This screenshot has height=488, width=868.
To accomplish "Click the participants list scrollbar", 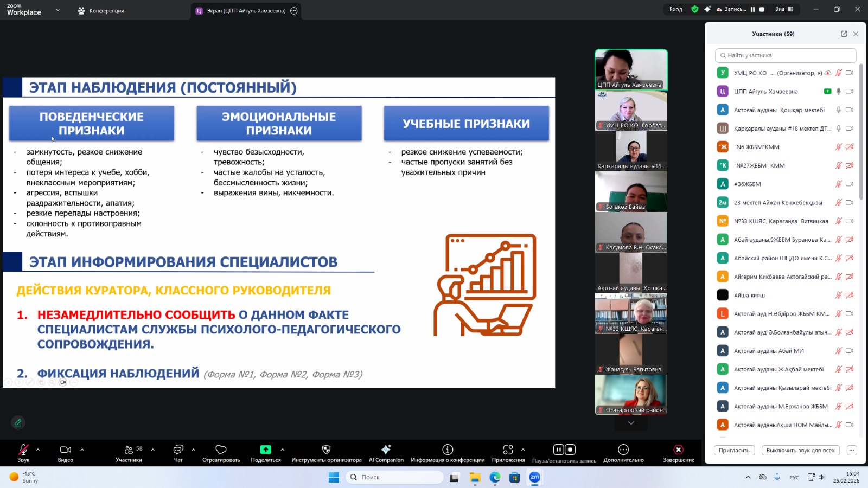I will [x=860, y=130].
